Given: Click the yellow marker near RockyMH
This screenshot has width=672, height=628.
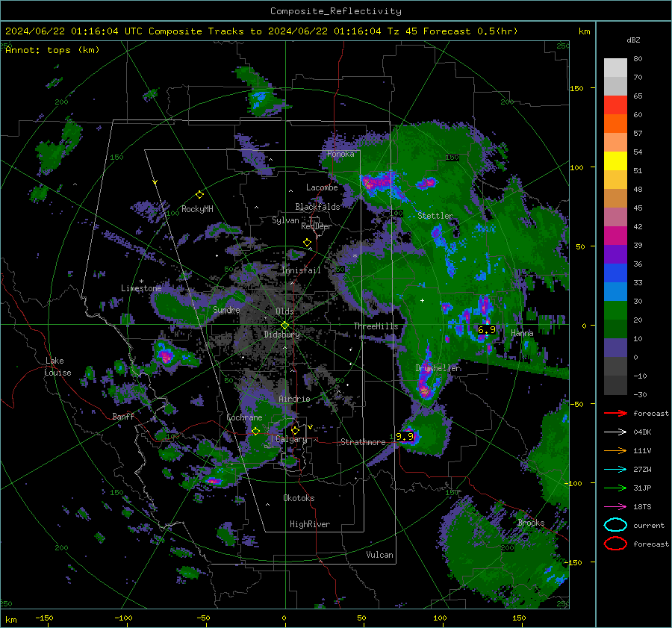Looking at the screenshot, I should pyautogui.click(x=199, y=195).
